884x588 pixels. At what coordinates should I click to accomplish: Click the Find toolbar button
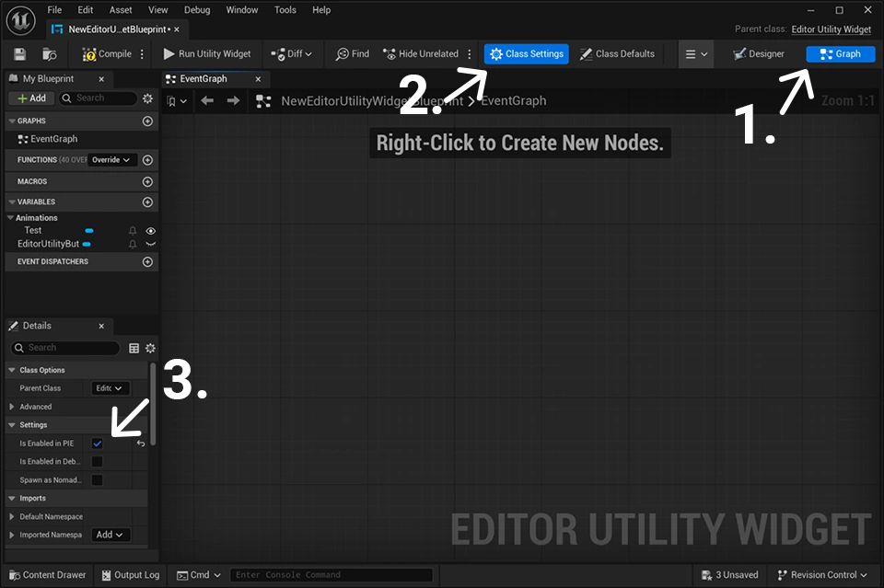click(x=353, y=54)
